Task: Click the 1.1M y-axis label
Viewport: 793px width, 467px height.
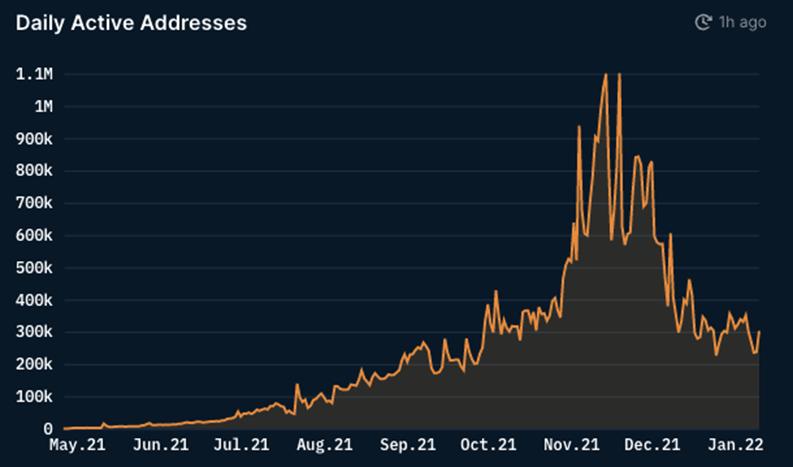Action: (x=34, y=74)
